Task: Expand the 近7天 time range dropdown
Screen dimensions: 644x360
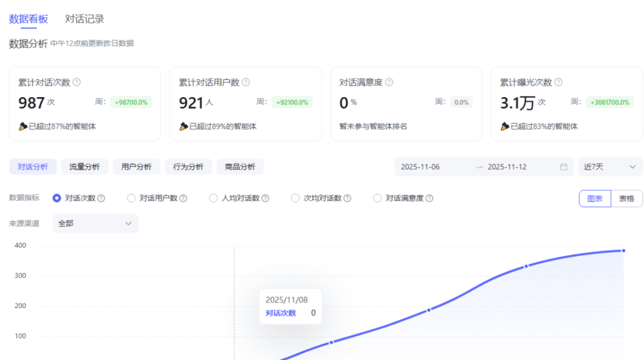Action: pos(610,167)
